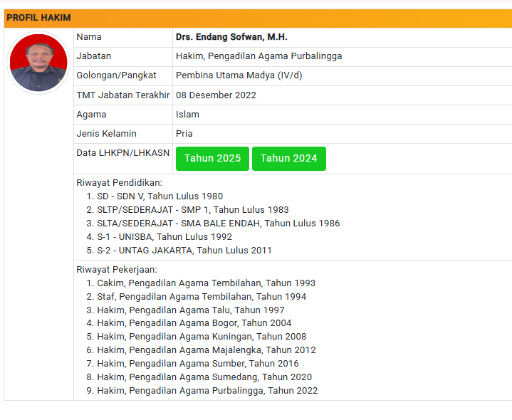512x420 pixels.
Task: Click 'SD - SDN V, Tahun Lulus 1980'
Action: point(160,196)
